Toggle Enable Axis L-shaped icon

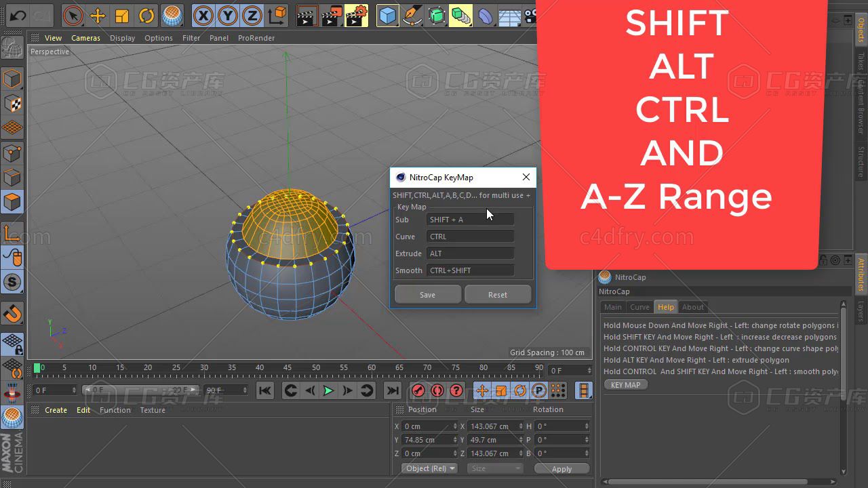(12, 234)
